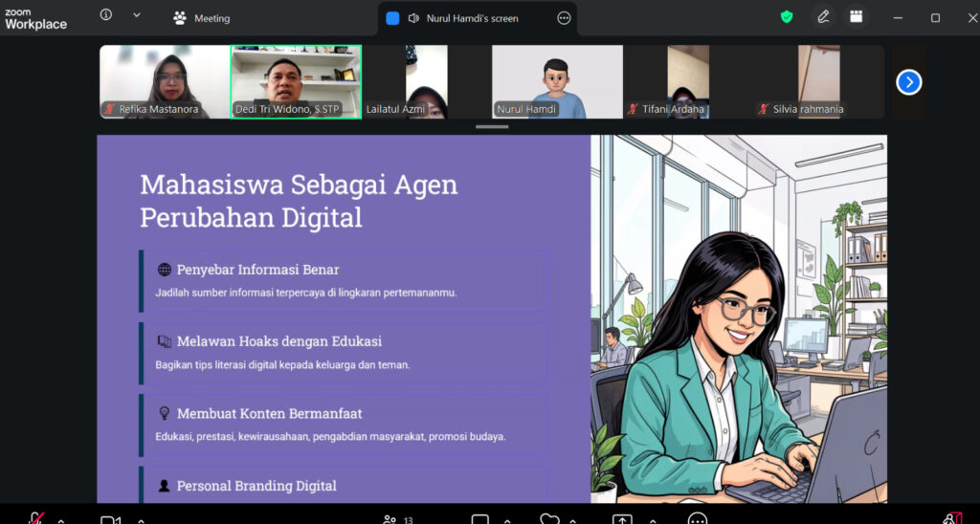Unmute the microphone in bottom toolbar

[x=37, y=517]
